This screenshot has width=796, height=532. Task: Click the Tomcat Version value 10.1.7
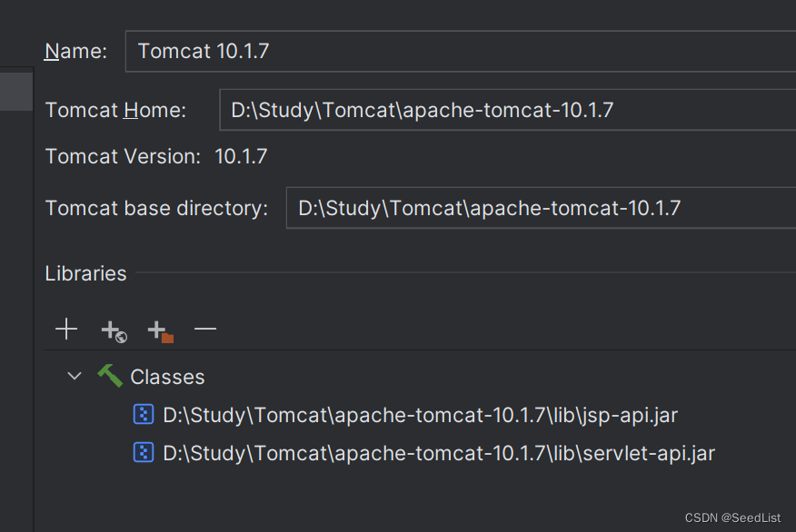(x=241, y=157)
